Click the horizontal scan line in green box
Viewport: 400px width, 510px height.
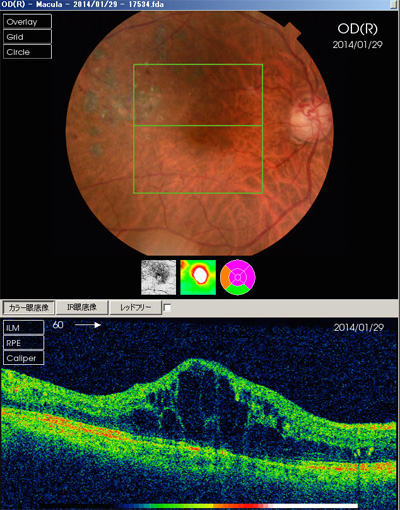(198, 126)
